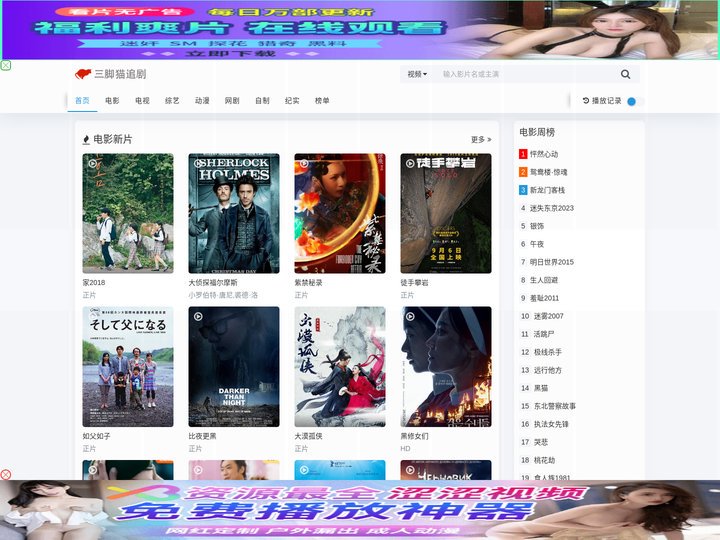Click the movie title search input field
Viewport: 720px width, 540px height.
tap(526, 74)
